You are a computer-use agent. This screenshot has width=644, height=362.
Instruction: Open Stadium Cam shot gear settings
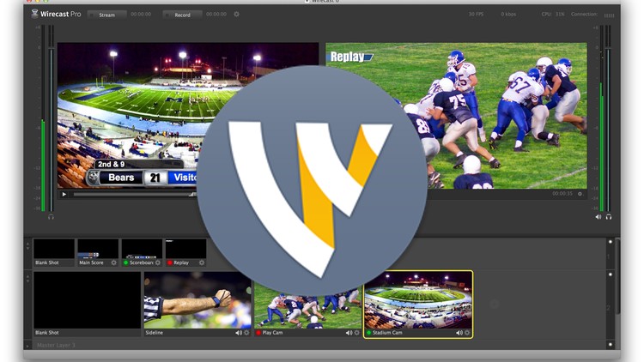pyautogui.click(x=467, y=333)
